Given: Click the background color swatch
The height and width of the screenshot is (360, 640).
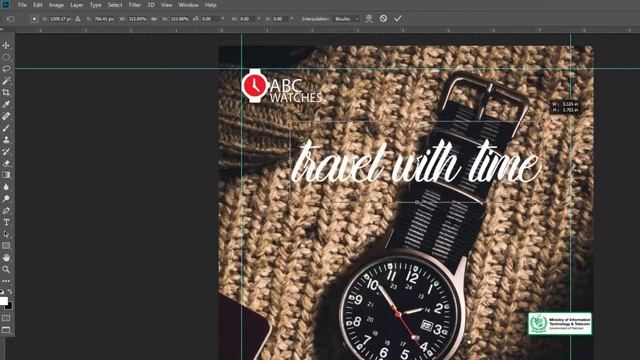Looking at the screenshot, I should point(10,307).
